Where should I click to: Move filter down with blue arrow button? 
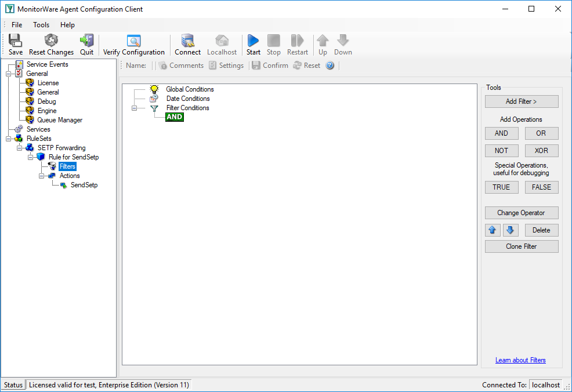(x=511, y=230)
